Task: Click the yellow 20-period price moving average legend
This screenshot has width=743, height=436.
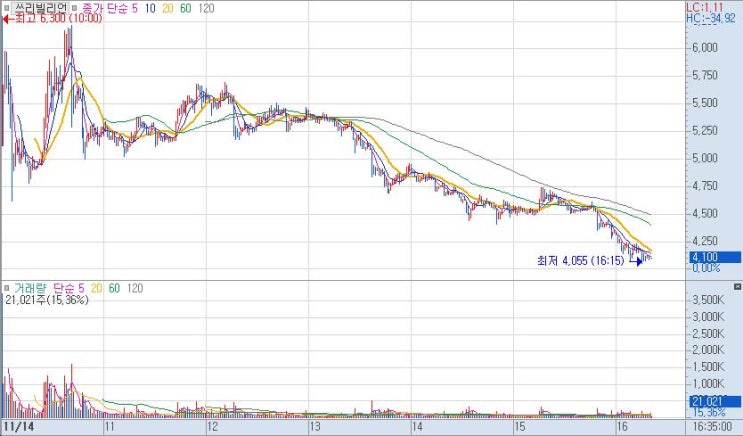Action: click(x=168, y=8)
